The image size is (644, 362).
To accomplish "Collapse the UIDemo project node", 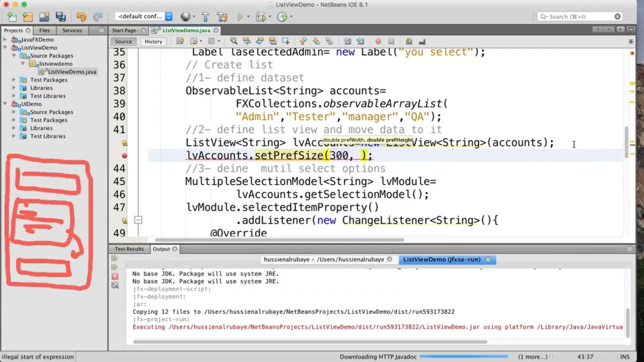I will (5, 104).
